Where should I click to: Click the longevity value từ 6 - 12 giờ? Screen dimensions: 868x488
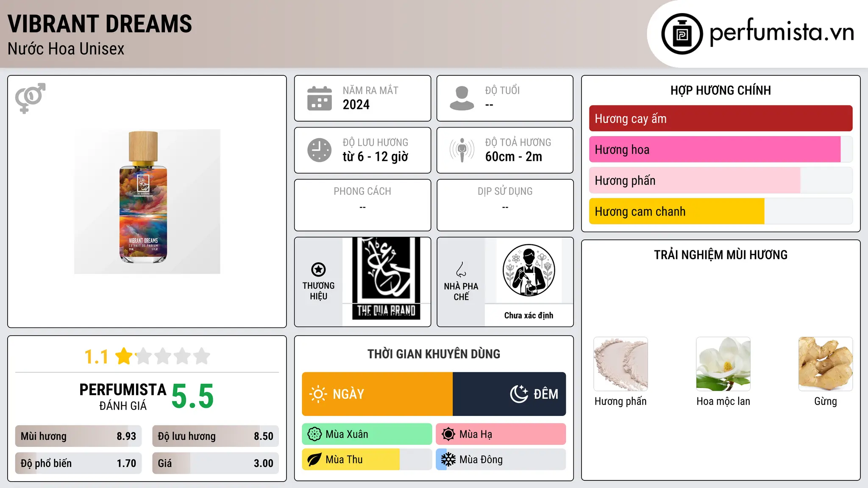click(x=376, y=157)
